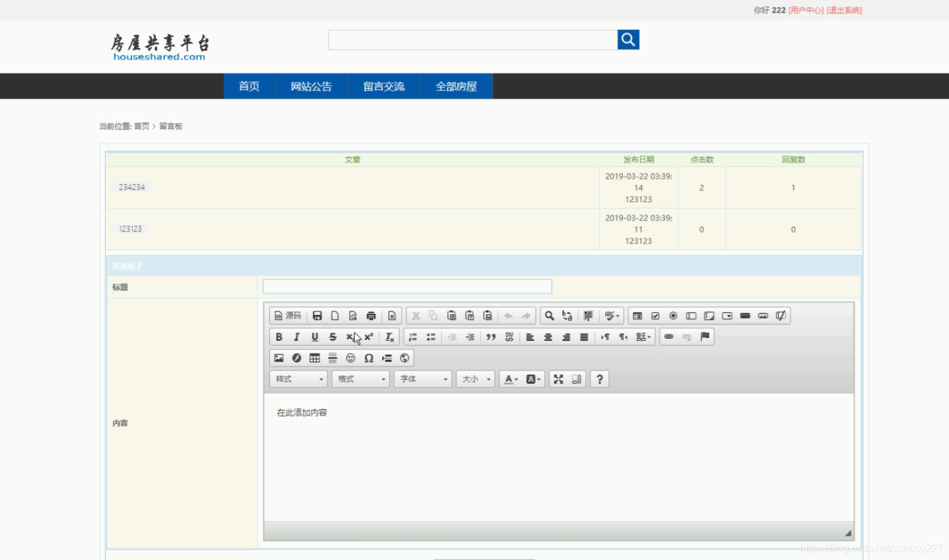This screenshot has width=949, height=560.
Task: Click the Print icon in editor toolbar
Action: click(371, 316)
